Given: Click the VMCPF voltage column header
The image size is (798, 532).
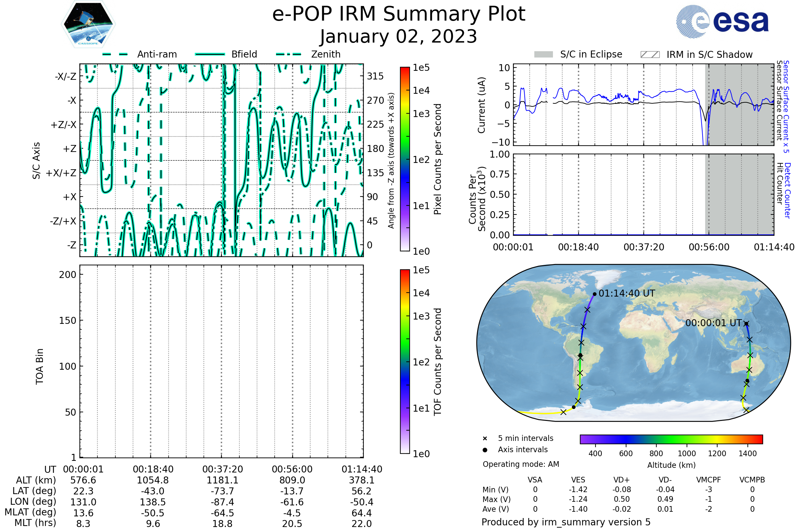Looking at the screenshot, I should (x=709, y=480).
